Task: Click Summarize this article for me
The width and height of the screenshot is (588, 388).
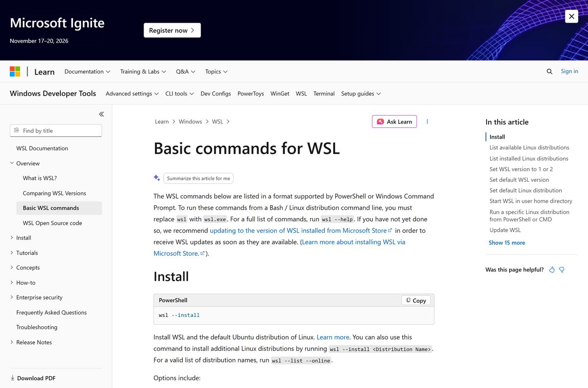Action: point(198,178)
